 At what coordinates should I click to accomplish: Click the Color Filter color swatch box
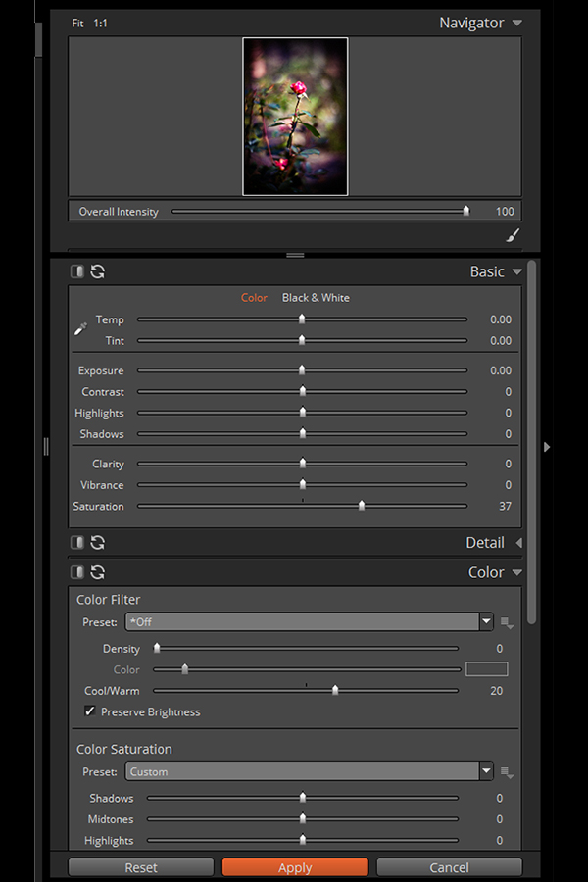pyautogui.click(x=487, y=668)
